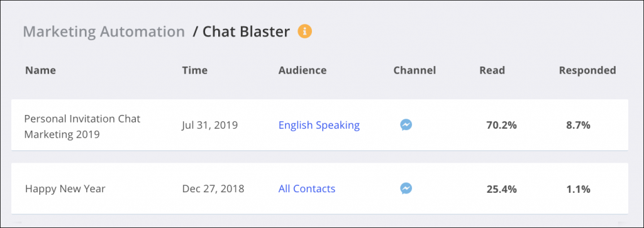Sort by the Name column header
This screenshot has height=228, width=644.
tap(40, 70)
